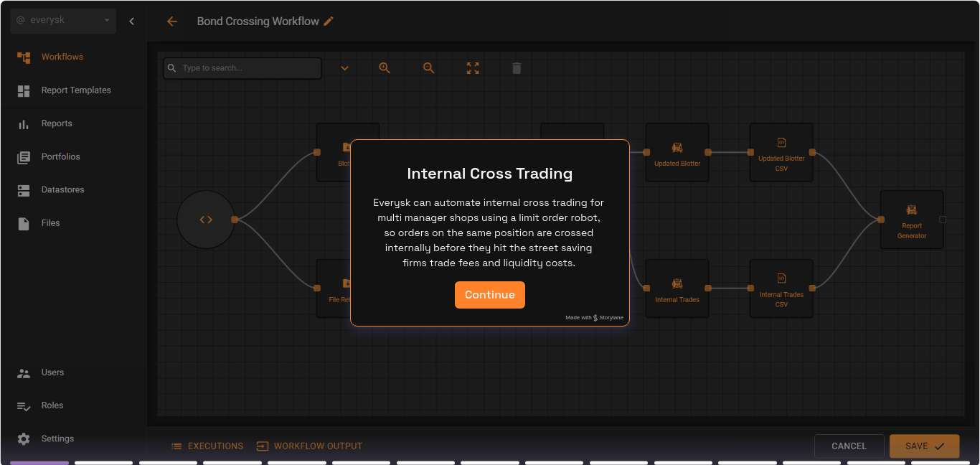
Task: Click the zoom in magnifier on the canvas toolbar
Action: tap(385, 67)
